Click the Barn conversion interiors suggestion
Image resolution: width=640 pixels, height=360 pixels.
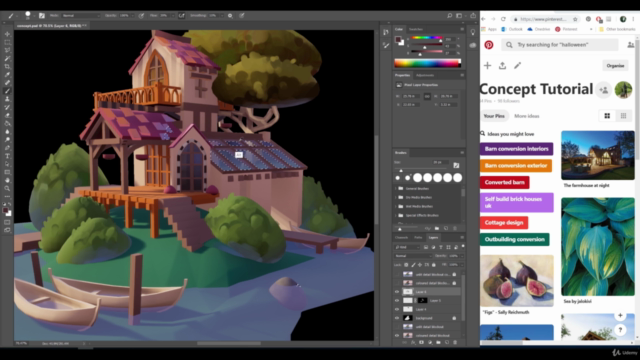point(517,149)
